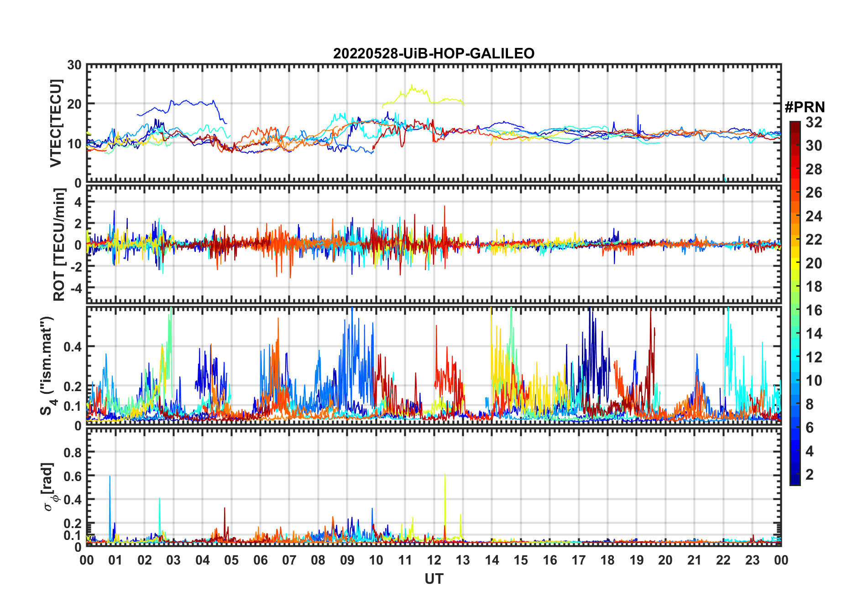868x607 pixels.
Task: Click the x-axis tick label 12
Action: [434, 560]
